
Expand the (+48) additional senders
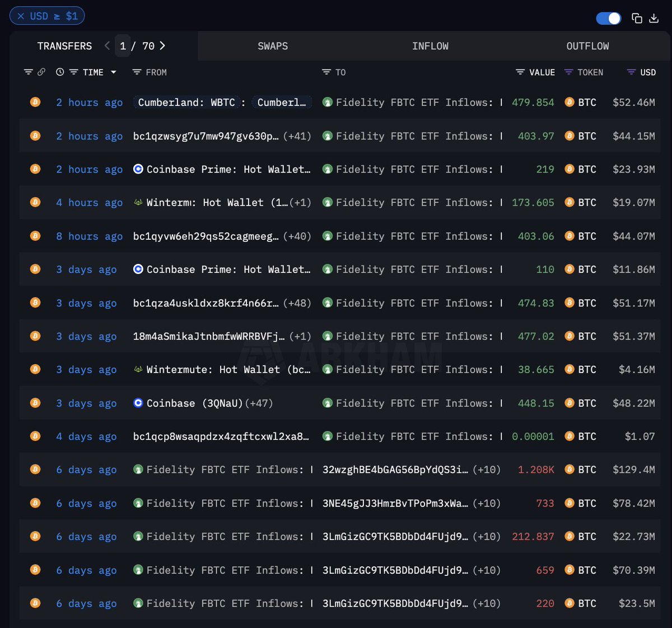coord(297,303)
